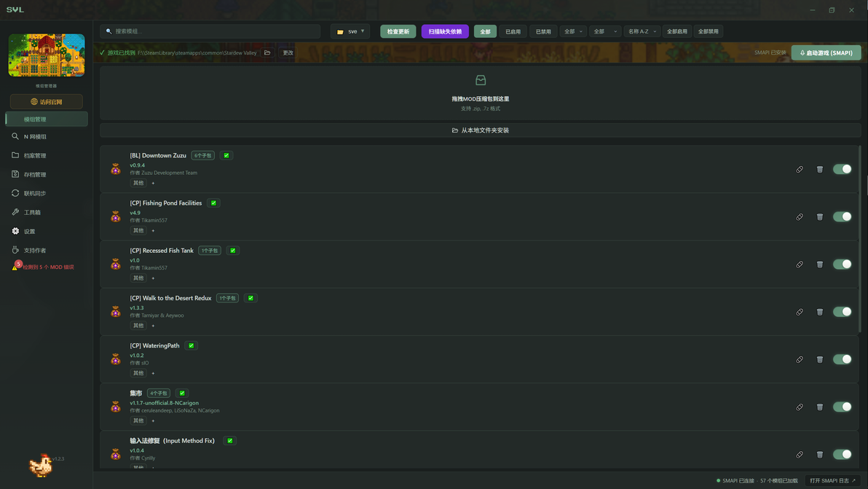868x489 pixels.
Task: Click the mod bag icon for WateringPath
Action: (x=116, y=359)
